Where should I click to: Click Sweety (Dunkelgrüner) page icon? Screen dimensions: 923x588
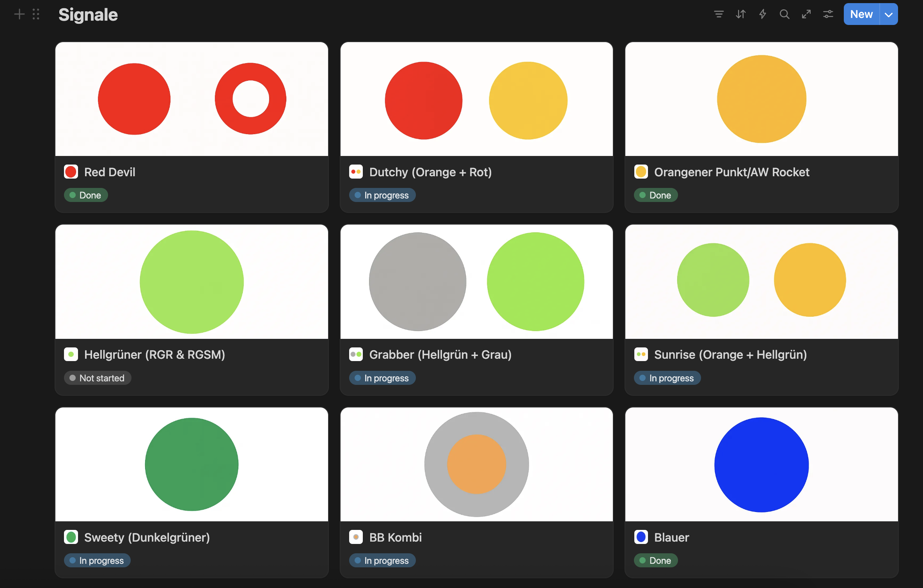(71, 537)
